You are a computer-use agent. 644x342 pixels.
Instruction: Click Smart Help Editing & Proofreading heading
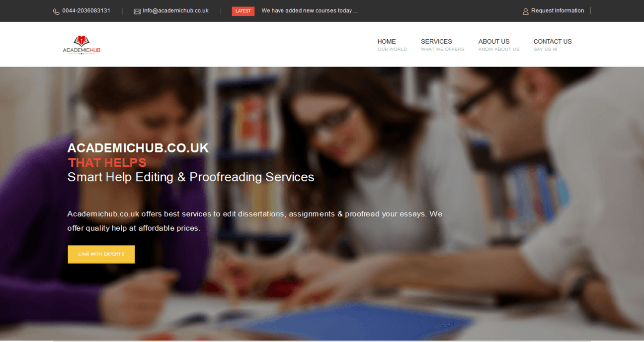[191, 177]
